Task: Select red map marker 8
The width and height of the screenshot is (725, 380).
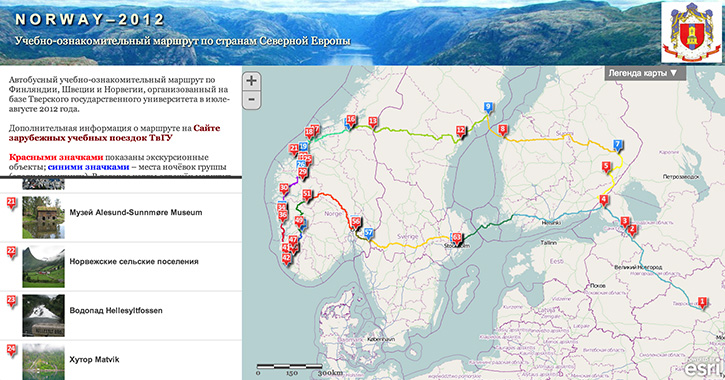Action: [x=502, y=130]
